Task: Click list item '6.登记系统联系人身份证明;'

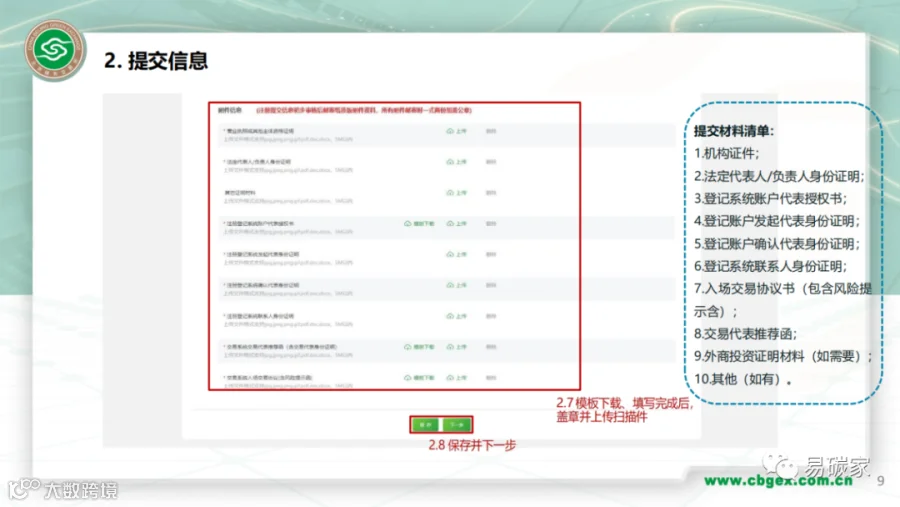Action: [x=770, y=266]
